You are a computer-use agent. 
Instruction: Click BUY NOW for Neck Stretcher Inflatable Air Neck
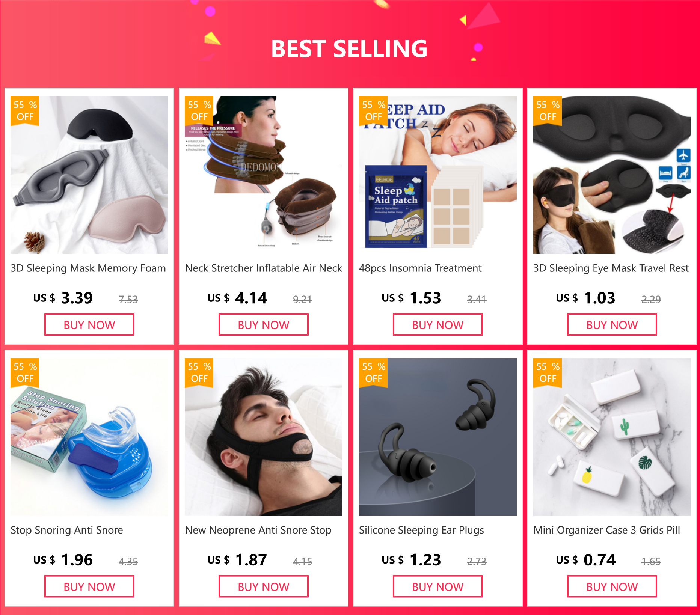point(264,325)
